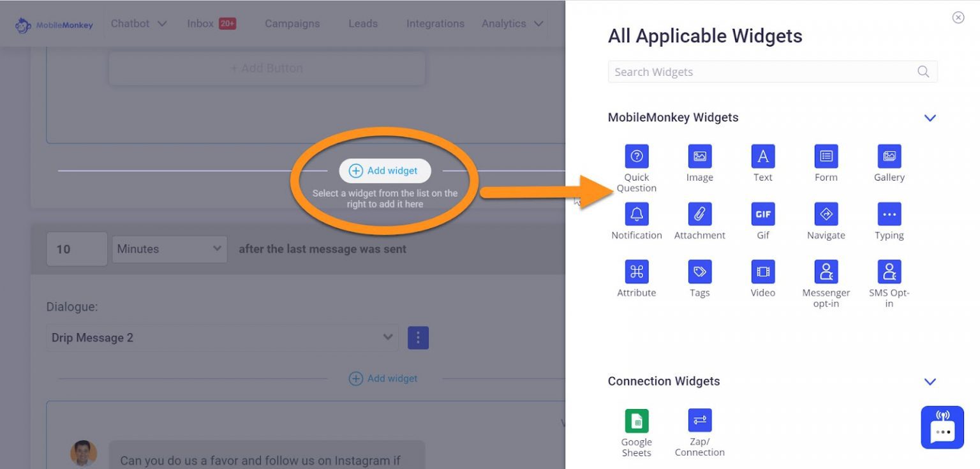Collapse the Connection Widgets section
The image size is (980, 469).
pos(930,382)
